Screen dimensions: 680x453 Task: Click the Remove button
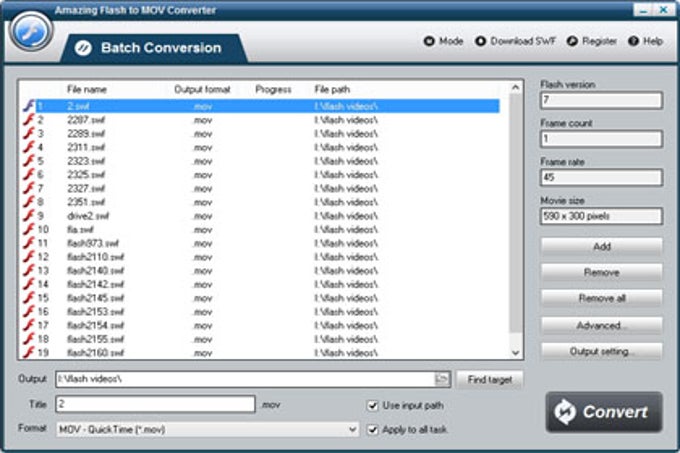[x=602, y=273]
